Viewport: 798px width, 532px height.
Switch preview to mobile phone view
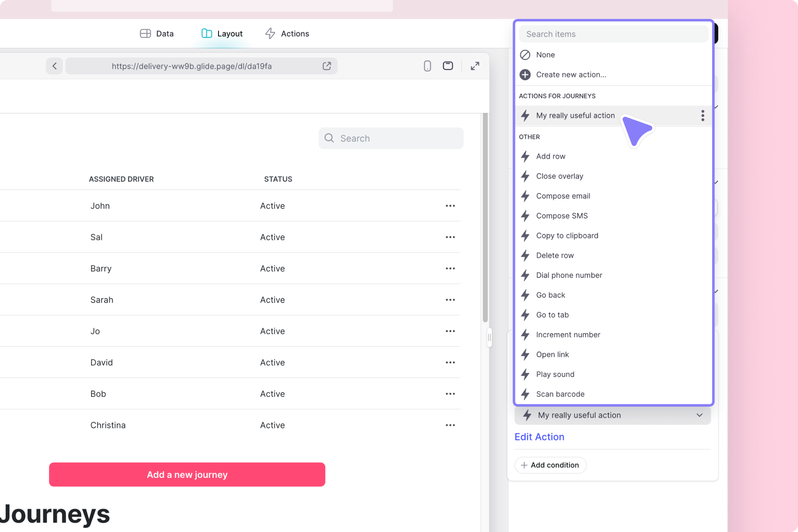point(427,66)
